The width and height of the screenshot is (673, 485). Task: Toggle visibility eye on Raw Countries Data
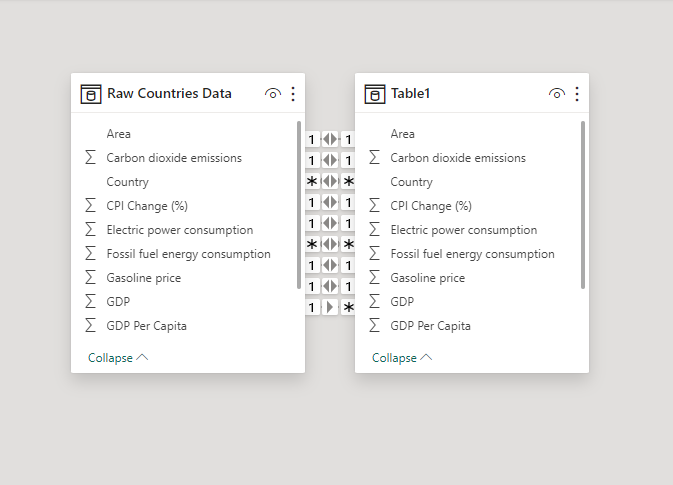[x=273, y=94]
